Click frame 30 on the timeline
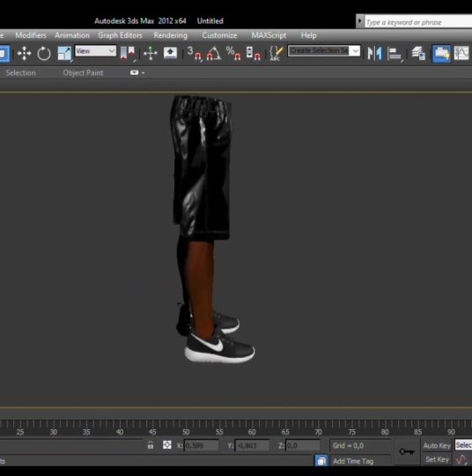Viewport: 472px width, 476px height. point(54,432)
